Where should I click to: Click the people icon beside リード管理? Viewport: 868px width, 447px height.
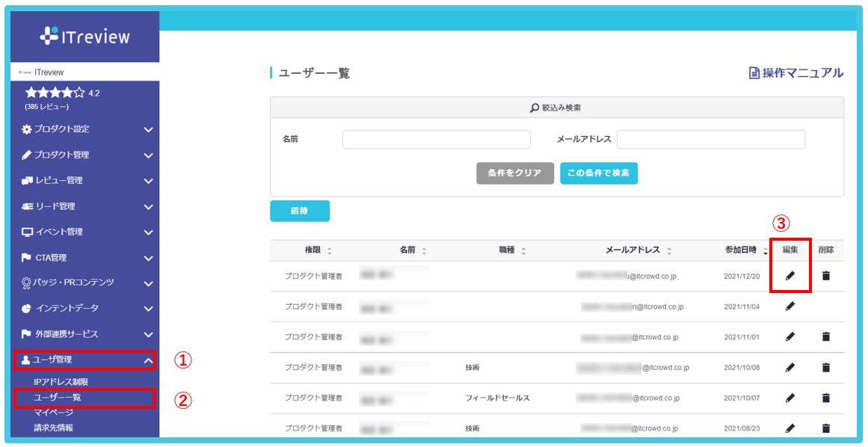[25, 206]
